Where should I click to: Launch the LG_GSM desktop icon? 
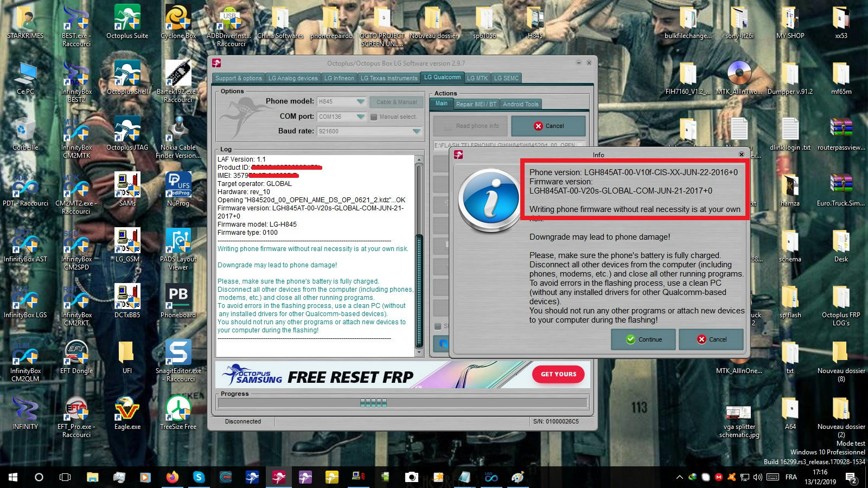[x=127, y=245]
